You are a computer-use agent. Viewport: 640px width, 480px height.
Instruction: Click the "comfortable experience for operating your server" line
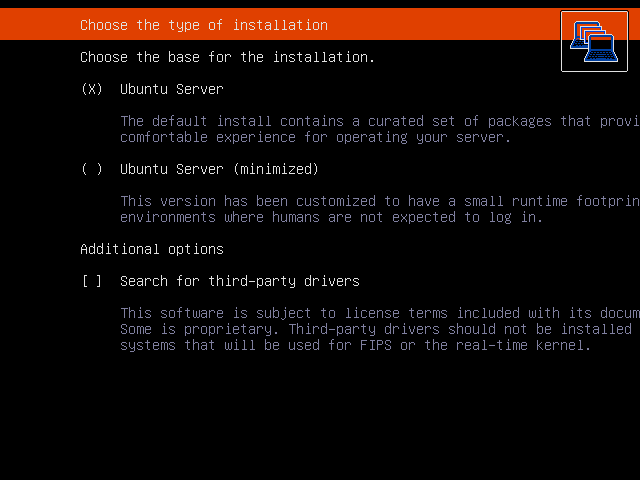pyautogui.click(x=315, y=137)
